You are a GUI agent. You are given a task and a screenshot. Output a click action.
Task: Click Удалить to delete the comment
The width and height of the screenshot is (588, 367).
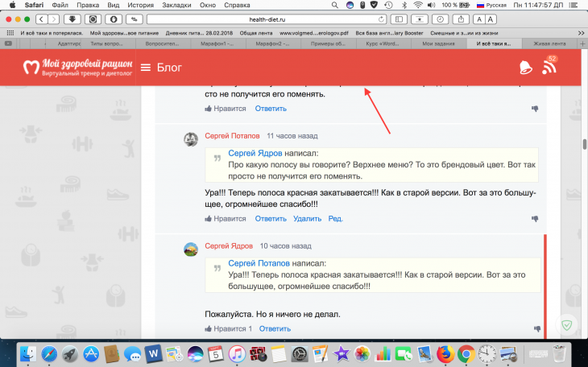[x=308, y=219]
